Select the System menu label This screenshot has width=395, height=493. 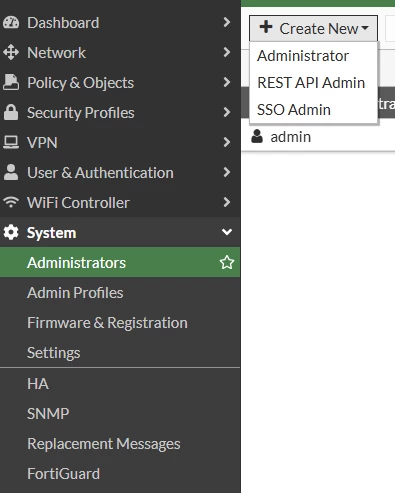coord(51,233)
